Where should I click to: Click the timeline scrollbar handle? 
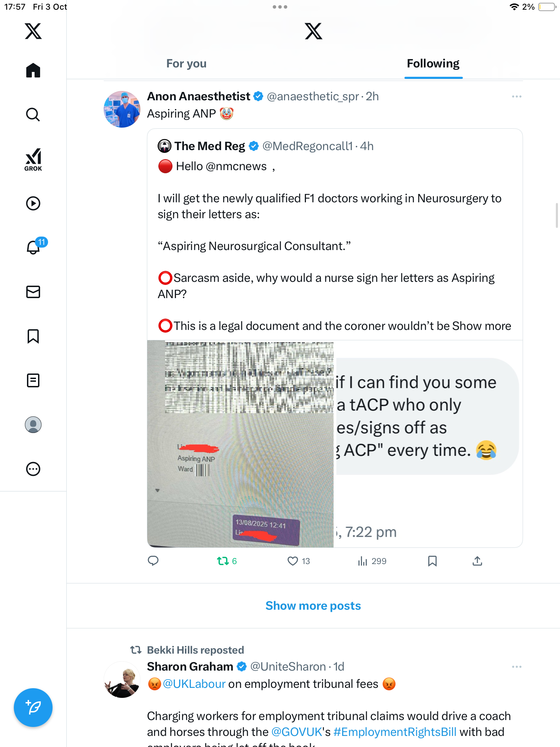pos(557,216)
